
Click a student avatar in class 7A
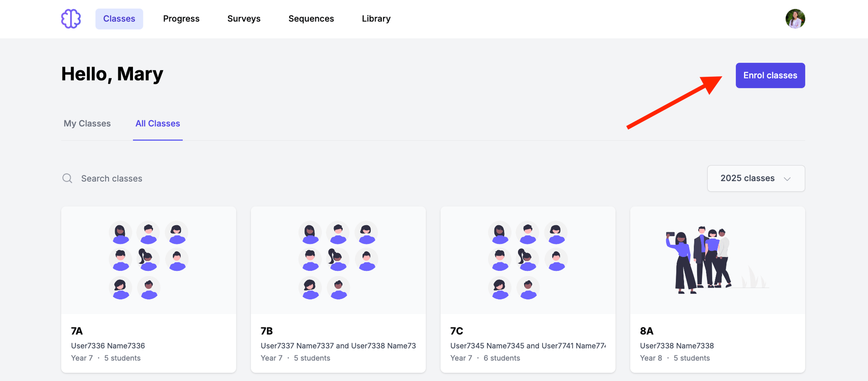(x=120, y=232)
